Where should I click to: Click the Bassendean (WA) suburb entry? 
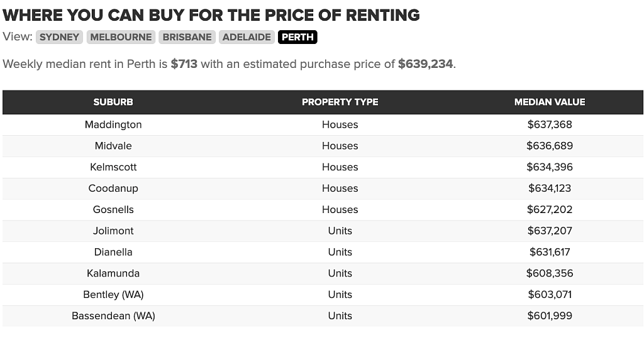[113, 315]
